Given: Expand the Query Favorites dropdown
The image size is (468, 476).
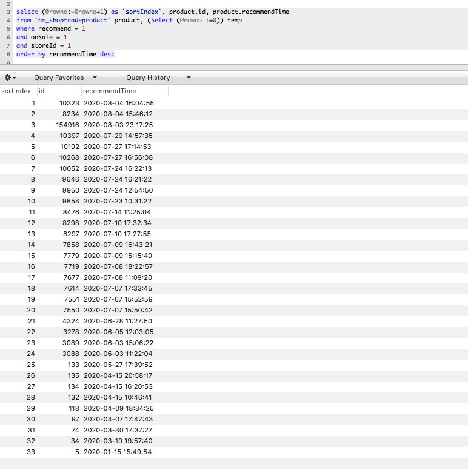Looking at the screenshot, I should point(67,78).
